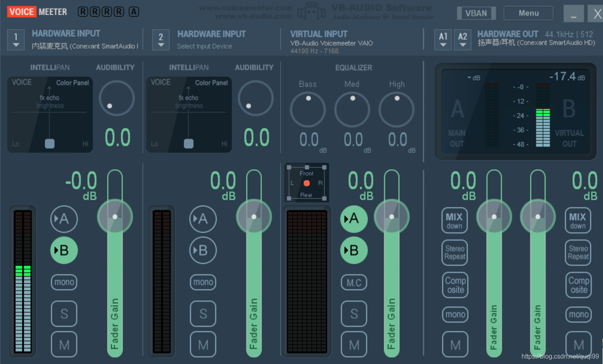Mute Hardware Input 2 strip

tap(203, 344)
